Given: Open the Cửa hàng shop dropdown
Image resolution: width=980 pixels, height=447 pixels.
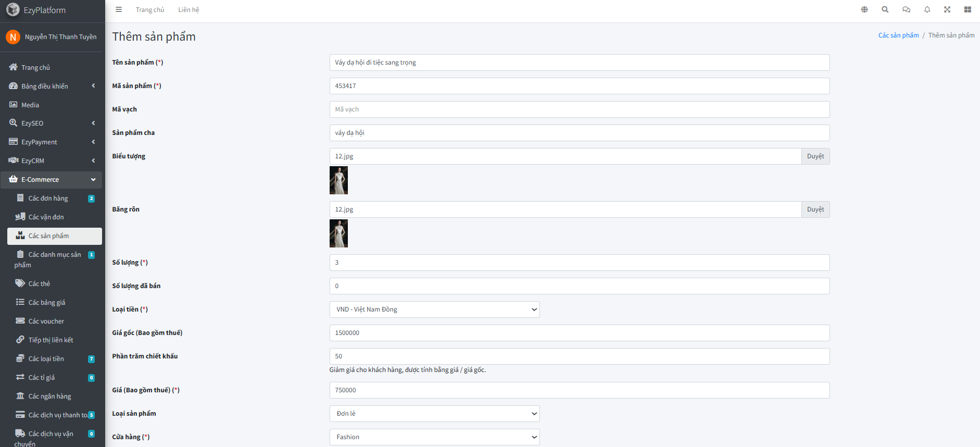Looking at the screenshot, I should [x=434, y=437].
